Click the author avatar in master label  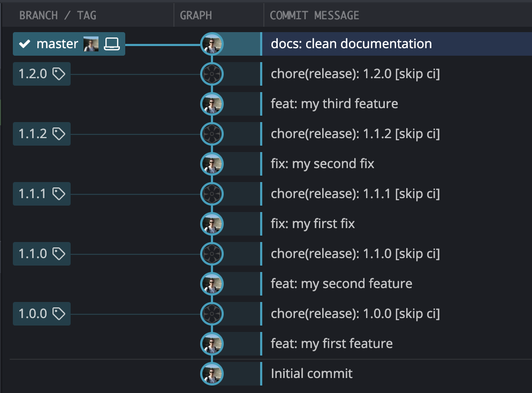click(x=91, y=44)
